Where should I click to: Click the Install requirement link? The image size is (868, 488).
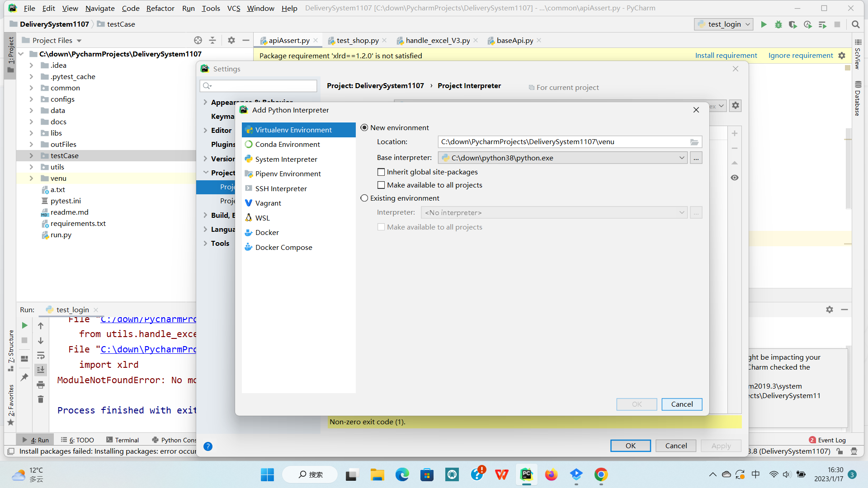[x=726, y=56]
